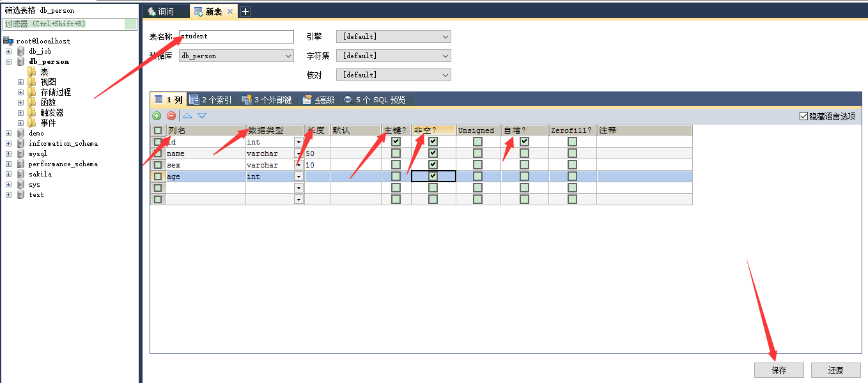Click the 表名称 input field
Viewport: 868px width, 383px height.
pyautogui.click(x=236, y=36)
